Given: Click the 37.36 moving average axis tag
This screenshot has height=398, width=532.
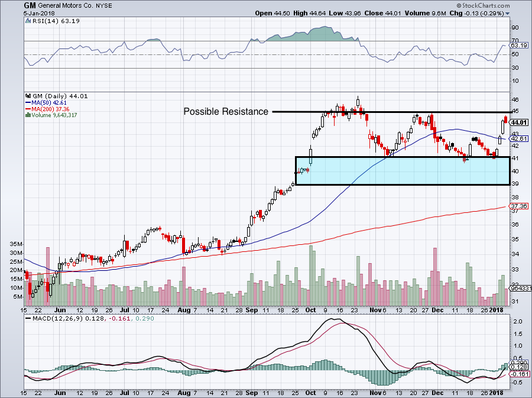Looking at the screenshot, I should (x=519, y=206).
